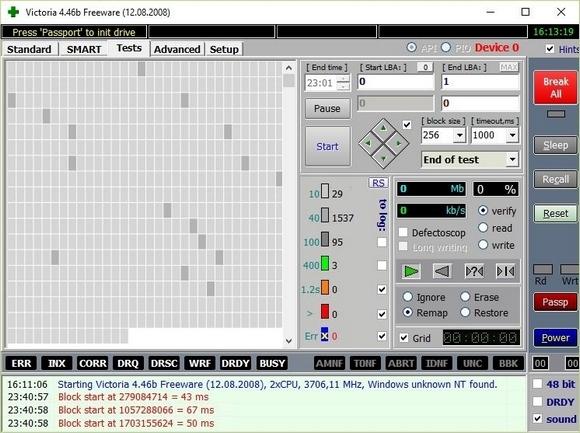Toggle the Grid checkbox
This screenshot has width=580, height=433.
(x=404, y=338)
